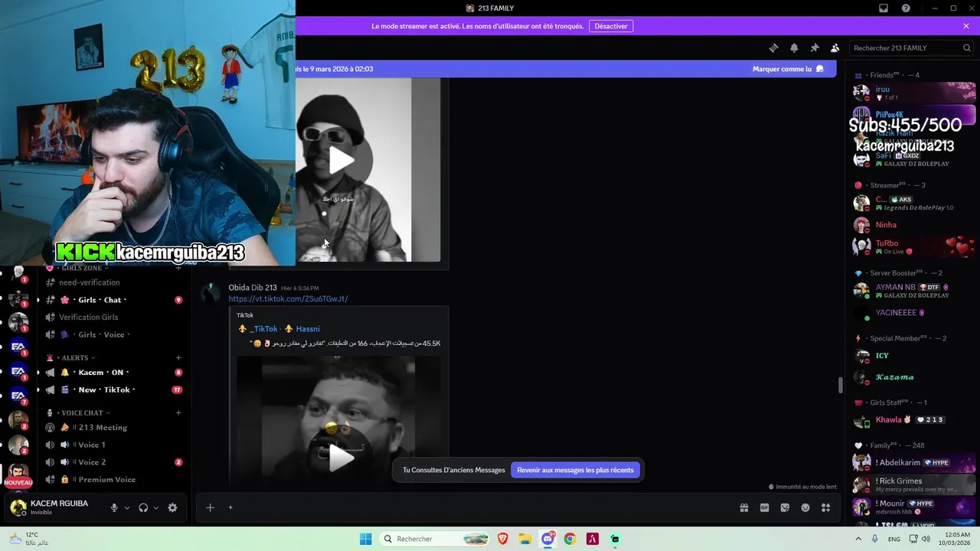Add a channel to ALERTS category
This screenshot has width=980, height=551.
pyautogui.click(x=178, y=357)
